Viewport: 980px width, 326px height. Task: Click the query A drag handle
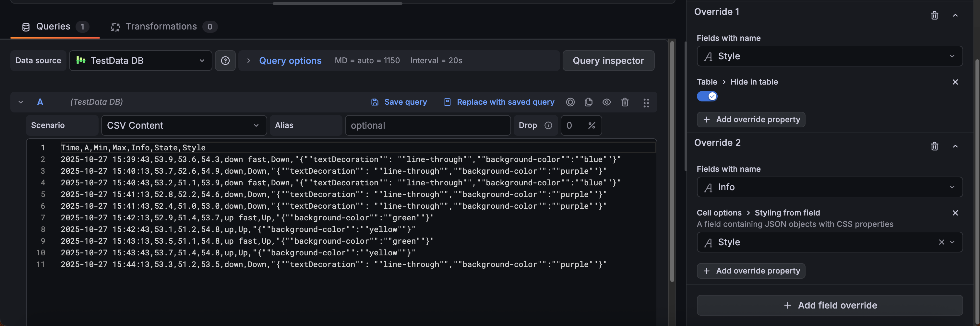coord(646,103)
